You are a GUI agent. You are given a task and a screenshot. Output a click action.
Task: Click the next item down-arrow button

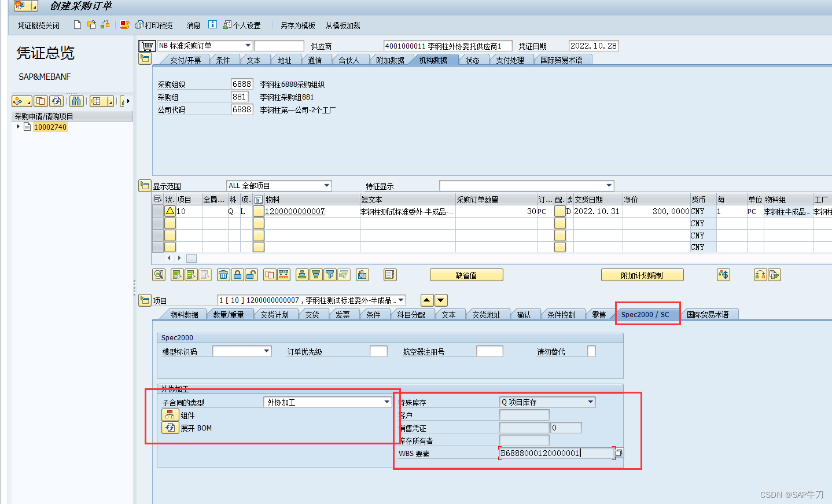click(x=441, y=300)
